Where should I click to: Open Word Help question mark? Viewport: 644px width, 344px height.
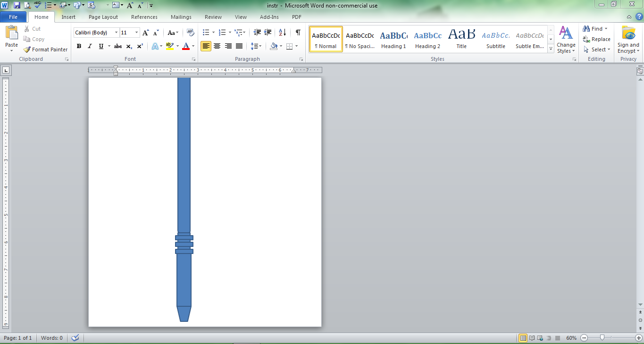click(639, 16)
